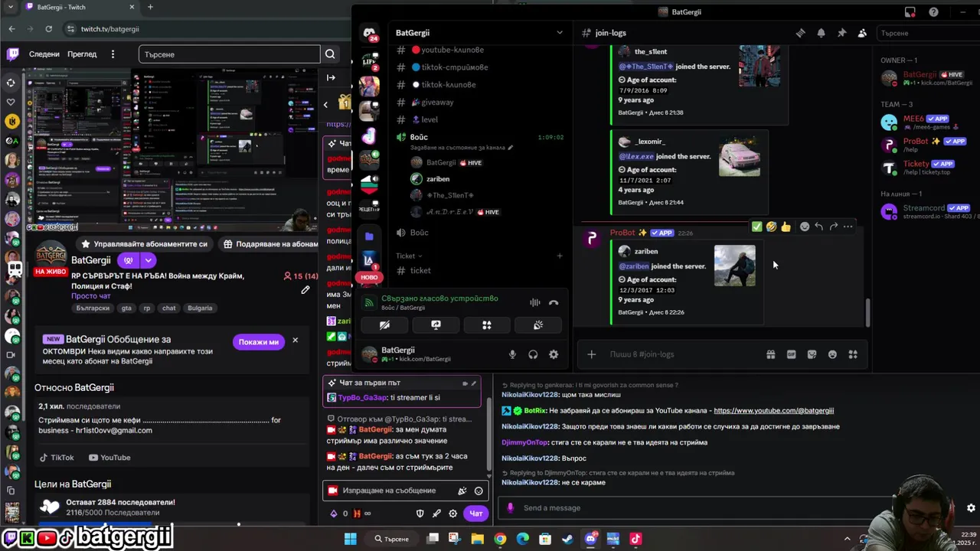980x551 pixels.
Task: Toggle member list icon in Discord header
Action: click(862, 33)
